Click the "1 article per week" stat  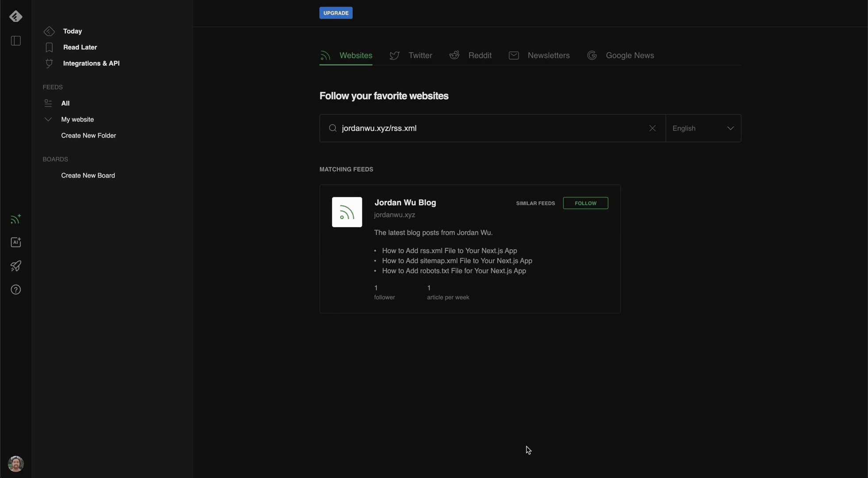click(x=448, y=293)
